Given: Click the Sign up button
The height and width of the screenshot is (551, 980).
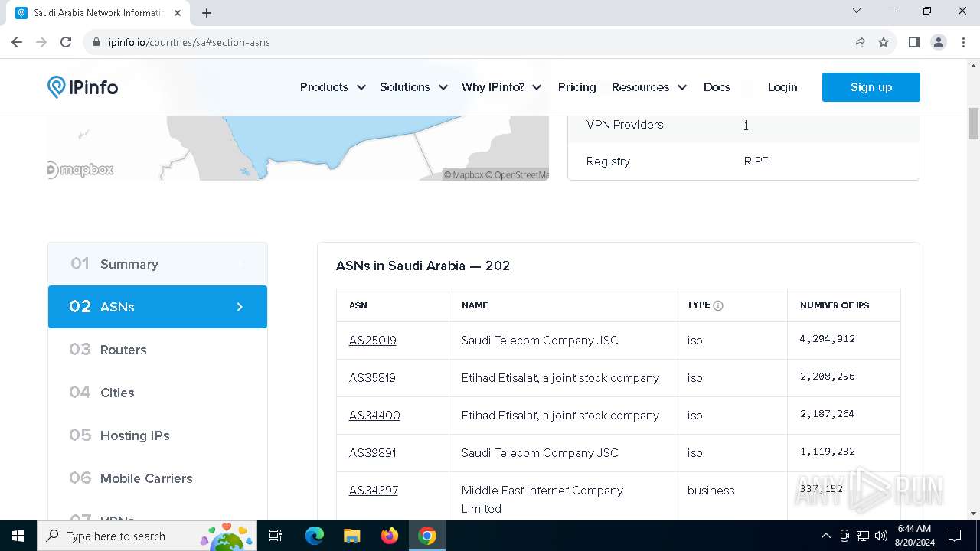Looking at the screenshot, I should tap(871, 87).
